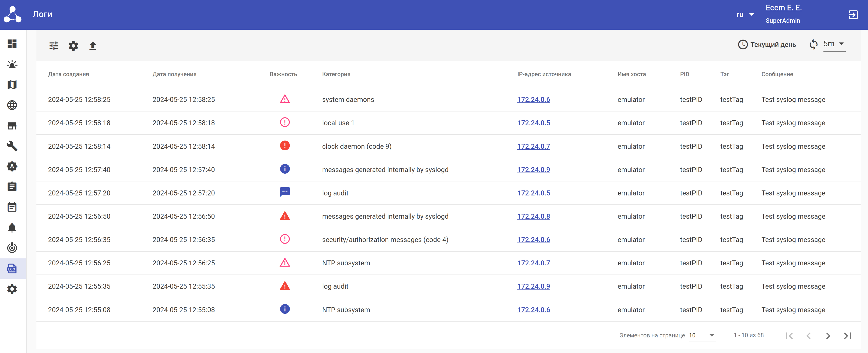Image resolution: width=868 pixels, height=353 pixels.
Task: Expand the 5m refresh interval dropdown
Action: (x=834, y=44)
